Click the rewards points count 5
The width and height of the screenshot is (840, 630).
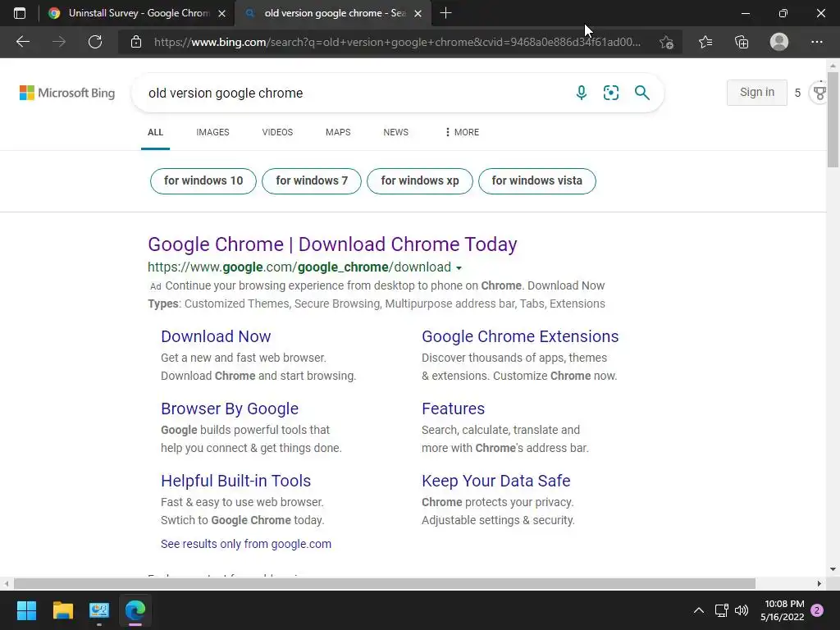[x=797, y=94]
